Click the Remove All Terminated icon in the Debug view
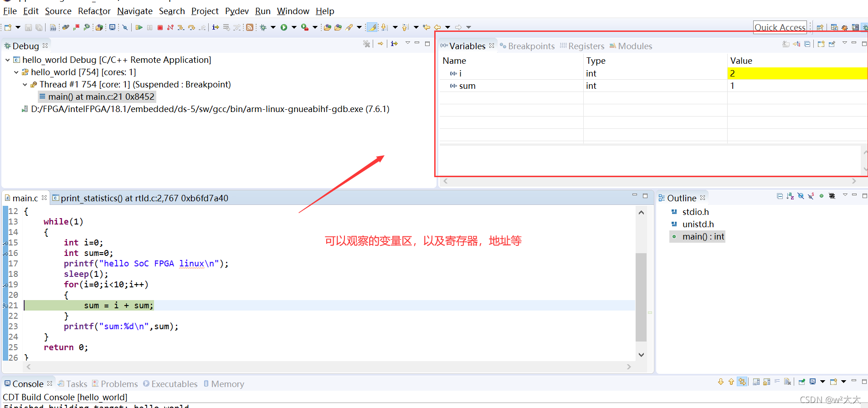Screen dimensions: 868x408 (366, 44)
